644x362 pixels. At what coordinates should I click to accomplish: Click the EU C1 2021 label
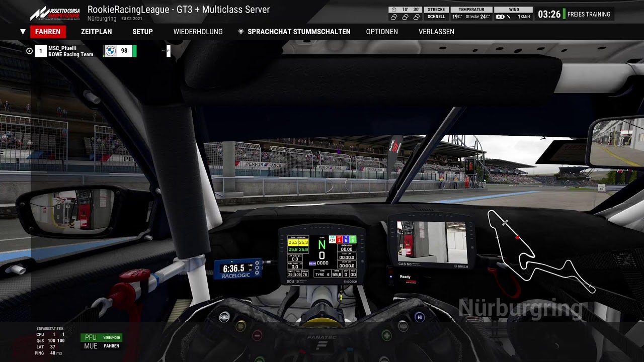(x=132, y=19)
